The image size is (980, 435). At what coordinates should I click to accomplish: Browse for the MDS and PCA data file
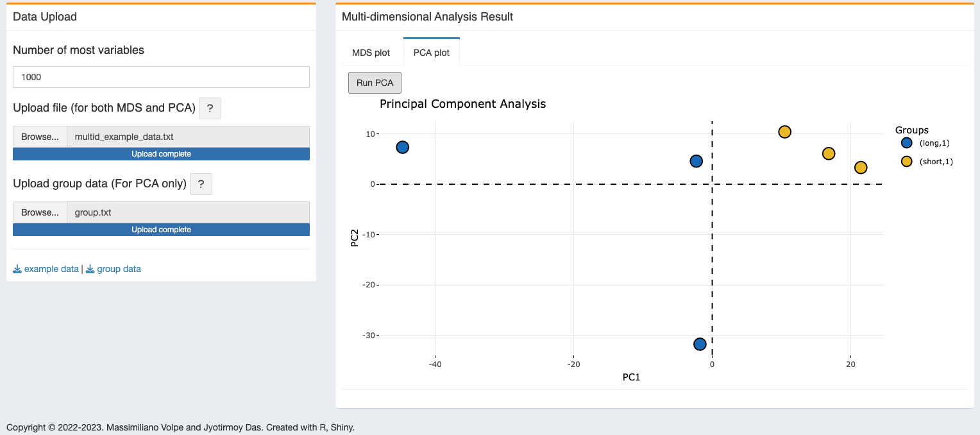pos(40,137)
